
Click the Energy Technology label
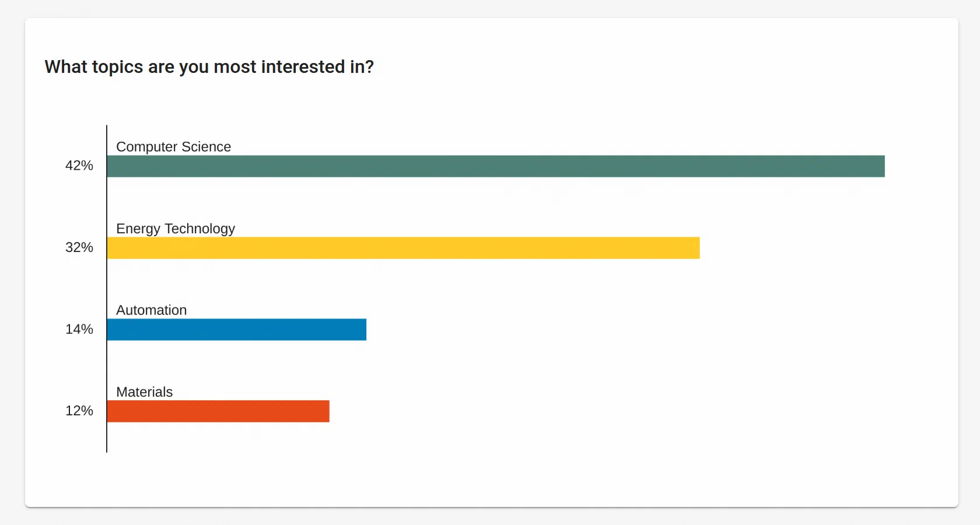tap(175, 229)
